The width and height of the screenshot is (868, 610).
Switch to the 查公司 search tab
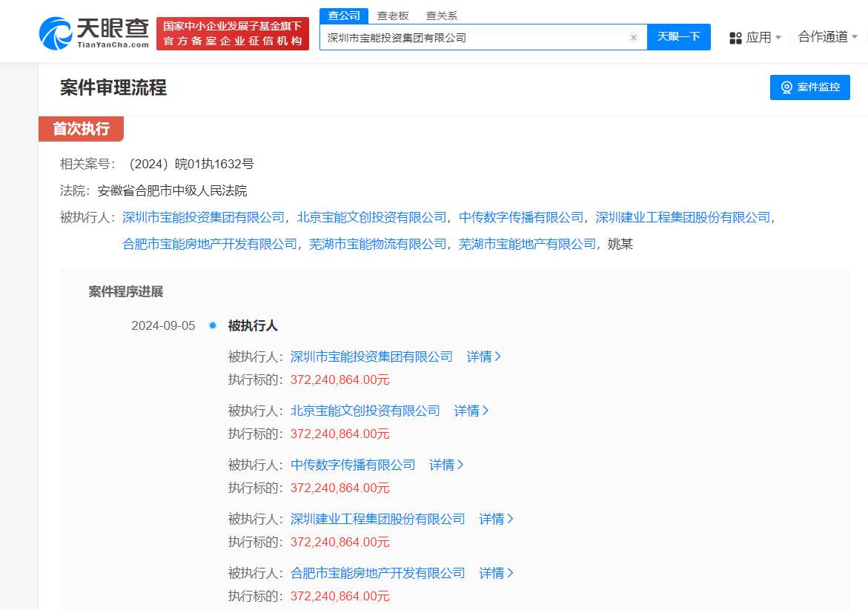click(x=344, y=16)
